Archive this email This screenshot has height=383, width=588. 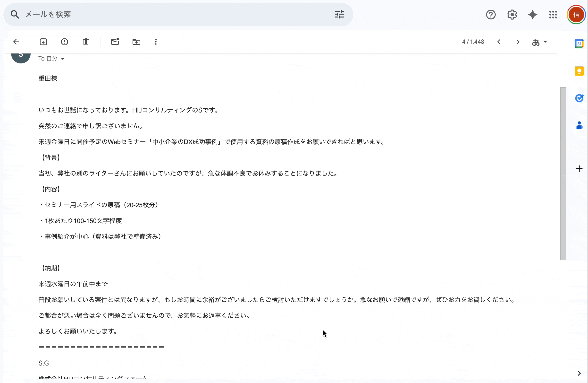click(43, 42)
